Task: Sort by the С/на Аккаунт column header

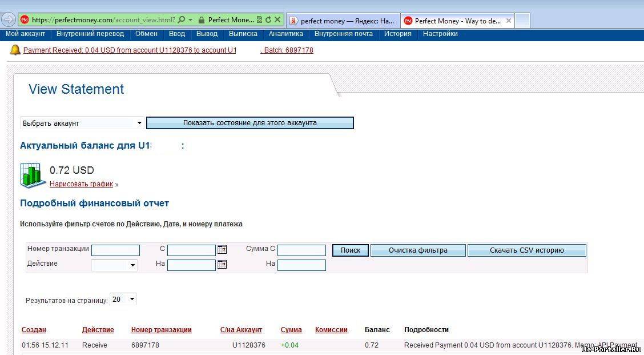Action: (x=241, y=330)
